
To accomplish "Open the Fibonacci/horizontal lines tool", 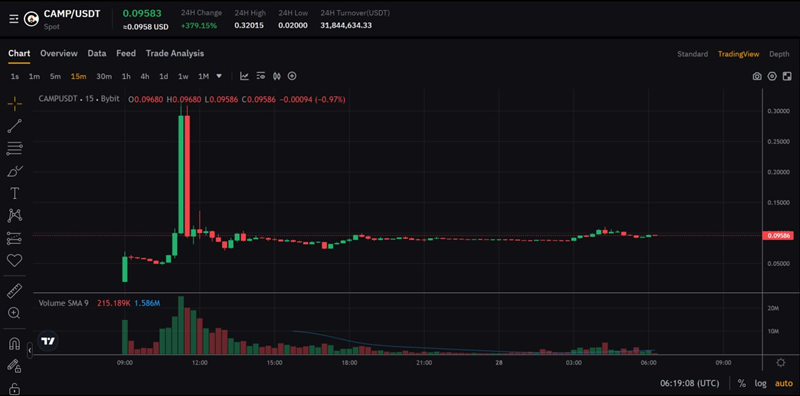I will coord(14,148).
